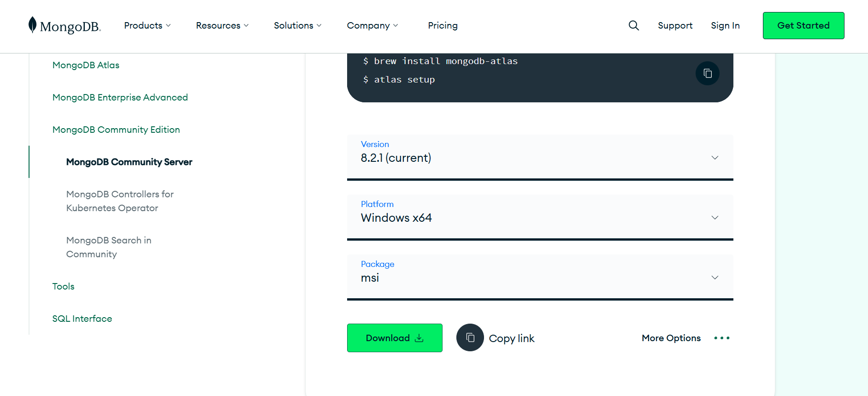The image size is (868, 396).
Task: Click the More Options label
Action: click(671, 338)
